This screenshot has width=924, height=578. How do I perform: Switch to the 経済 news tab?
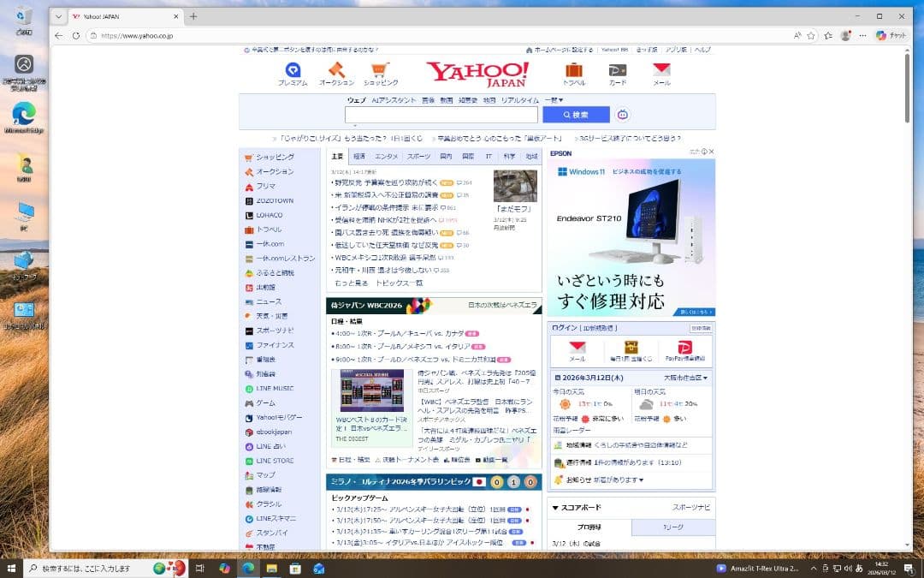click(360, 156)
